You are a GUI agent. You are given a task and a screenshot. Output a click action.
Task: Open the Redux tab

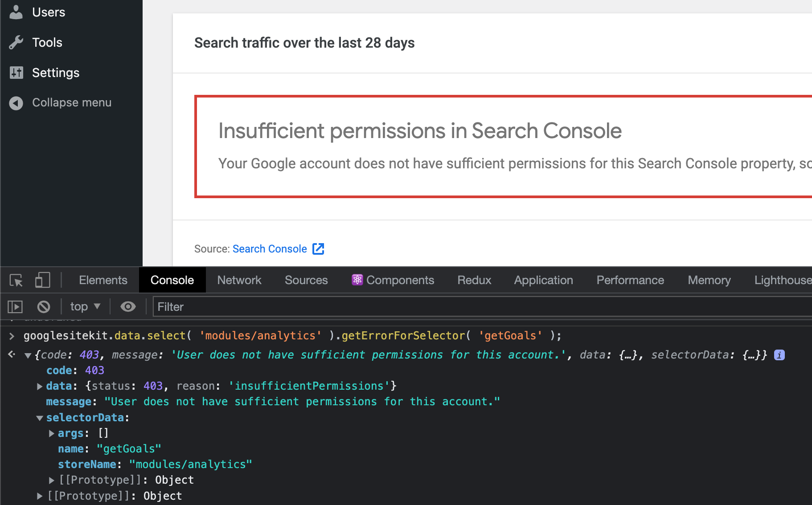tap(474, 280)
